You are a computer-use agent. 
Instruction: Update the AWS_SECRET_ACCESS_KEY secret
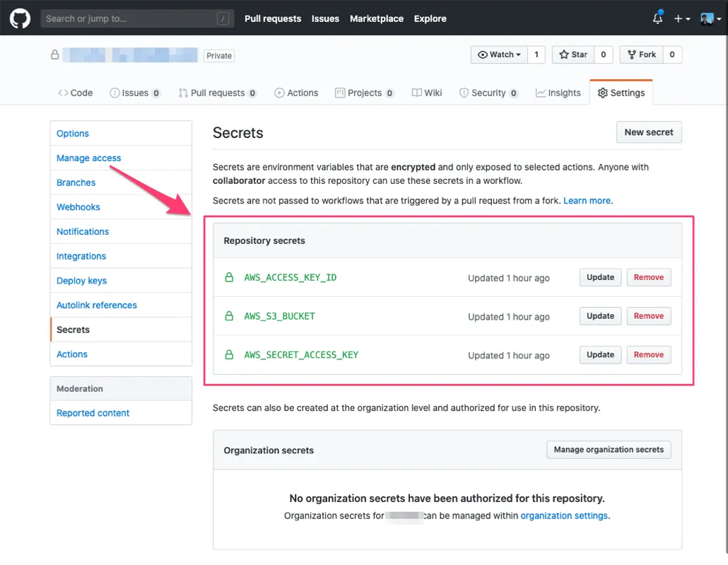pyautogui.click(x=600, y=355)
